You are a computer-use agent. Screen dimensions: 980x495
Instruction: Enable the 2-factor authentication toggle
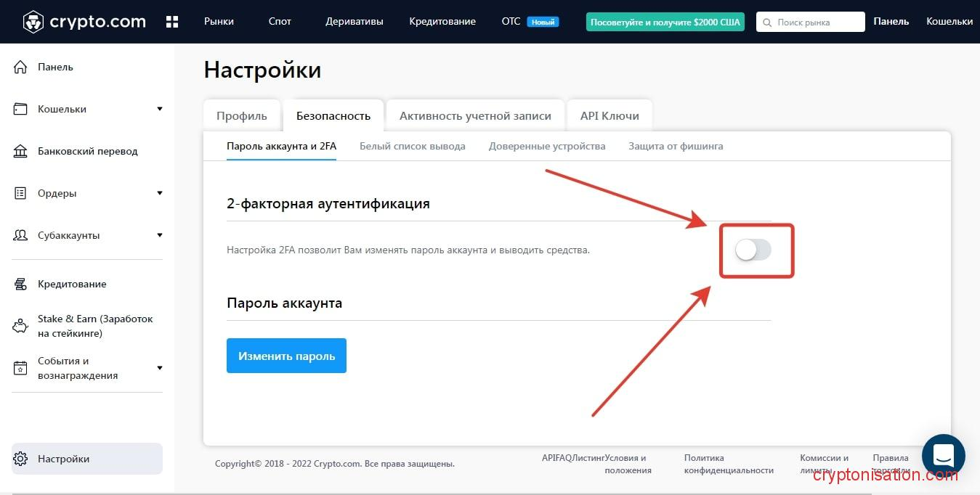753,250
